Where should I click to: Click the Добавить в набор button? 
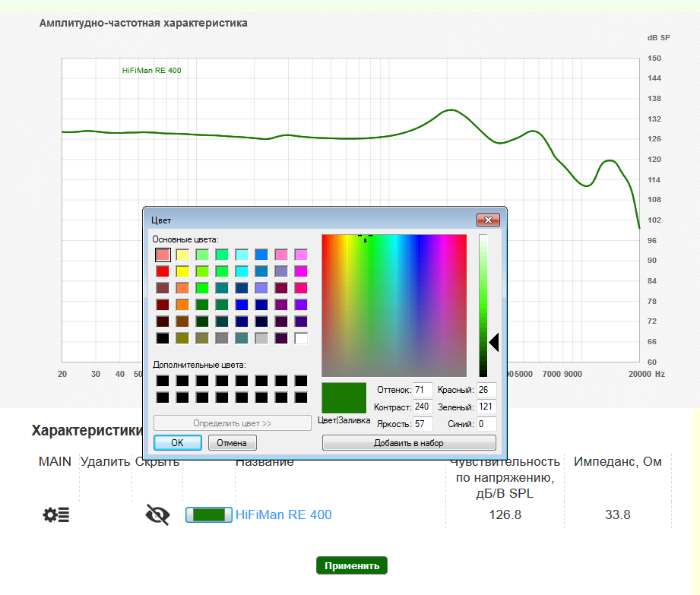pyautogui.click(x=409, y=443)
